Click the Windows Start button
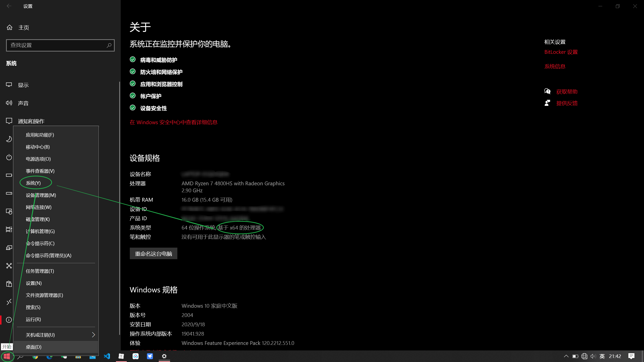 [x=7, y=356]
